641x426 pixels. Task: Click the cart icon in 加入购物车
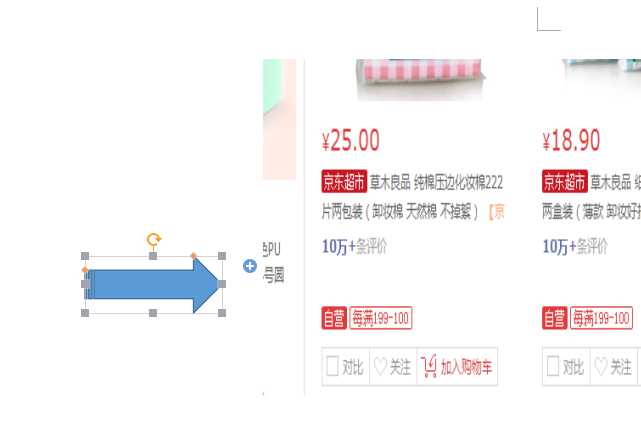tap(429, 366)
